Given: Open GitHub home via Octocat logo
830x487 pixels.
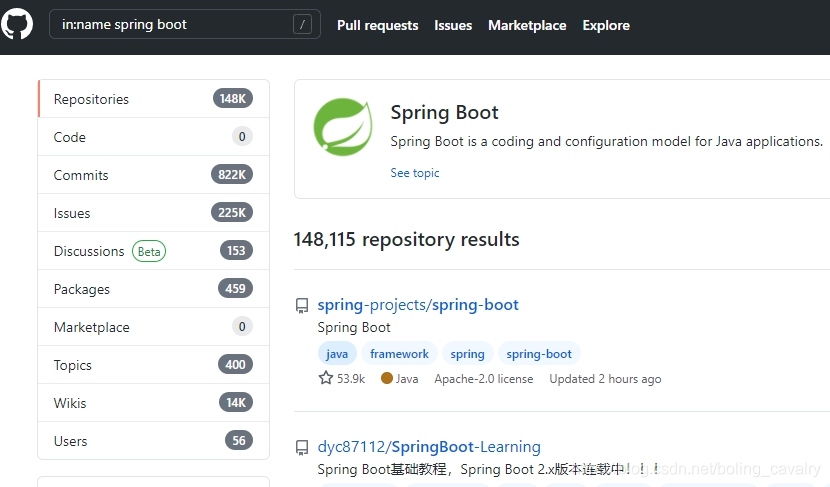Looking at the screenshot, I should 16,24.
